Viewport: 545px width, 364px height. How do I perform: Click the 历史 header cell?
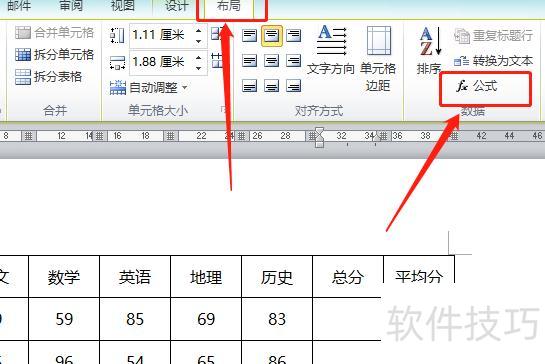pos(277,277)
